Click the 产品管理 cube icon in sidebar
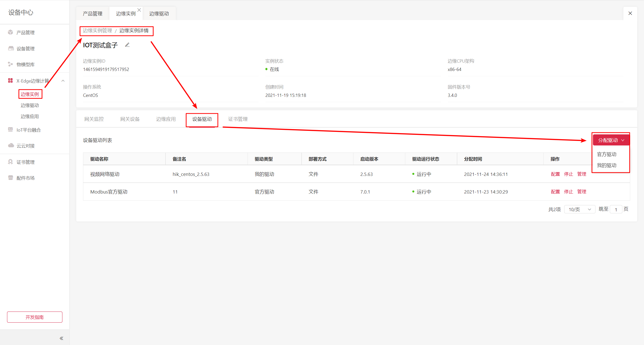The image size is (644, 345). (10, 32)
